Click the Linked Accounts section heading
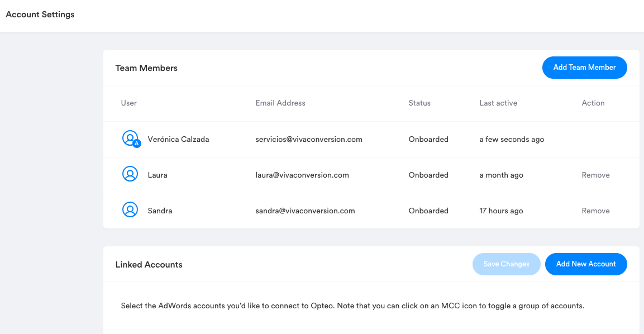644x334 pixels. pos(149,265)
